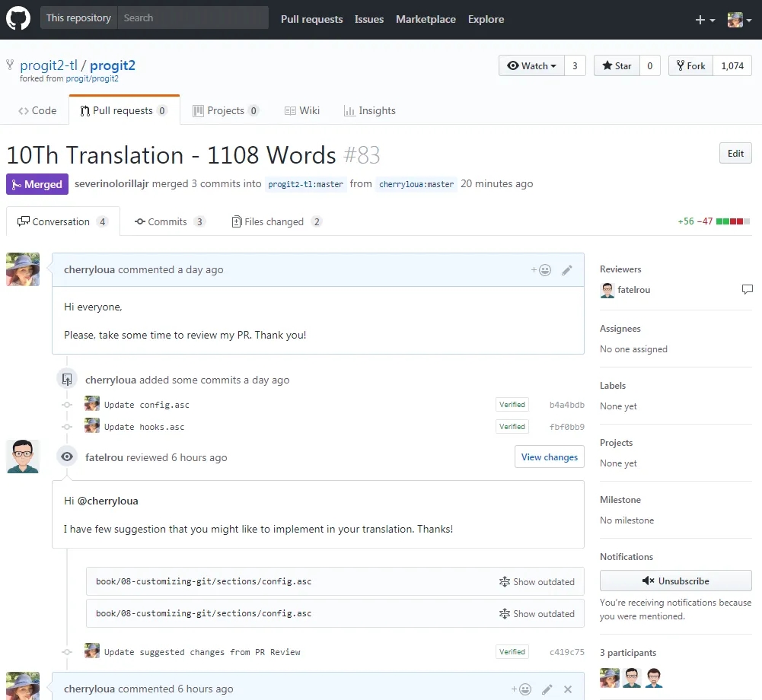The width and height of the screenshot is (762, 700).
Task: Click Verified badge for commit fbf0bb9
Action: coord(512,427)
